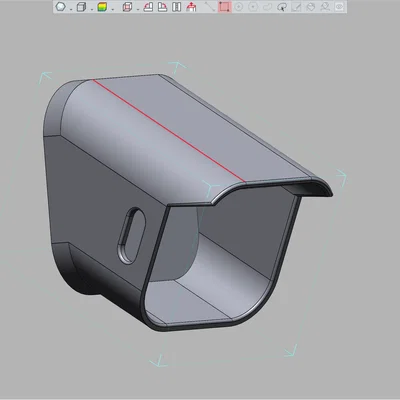Click the red wireframe cube icon
Viewport: 400px width, 400px height.
pos(127,7)
